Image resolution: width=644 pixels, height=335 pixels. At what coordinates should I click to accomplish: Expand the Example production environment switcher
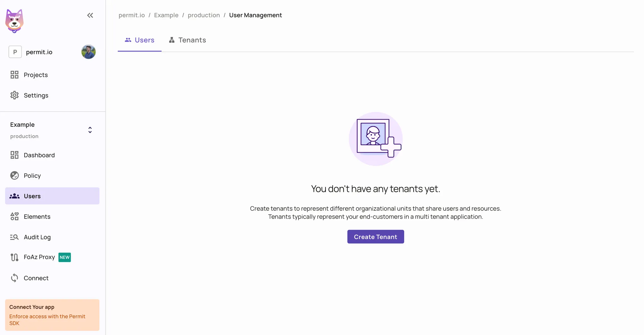pos(90,130)
